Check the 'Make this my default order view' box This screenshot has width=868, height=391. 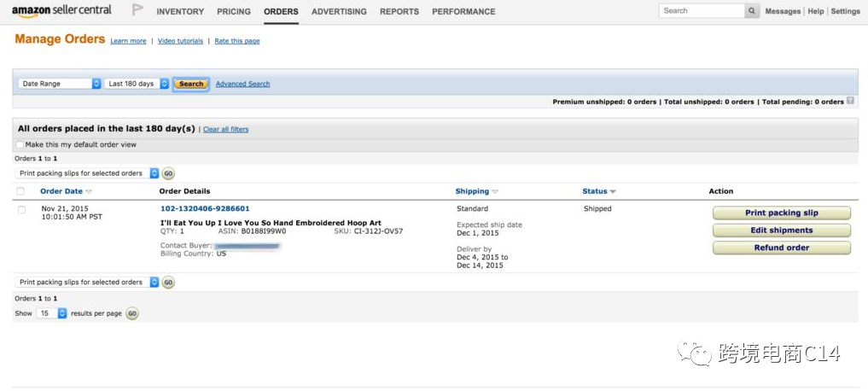pos(20,145)
